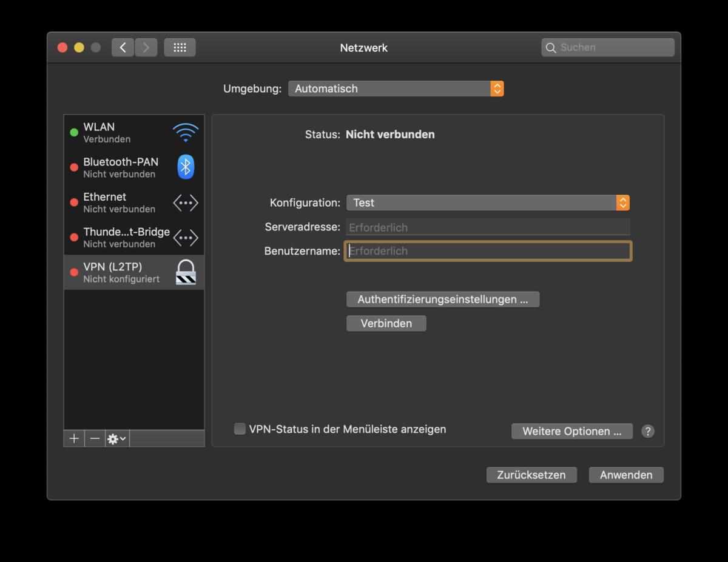Click the Nicht verbunden status text
Viewport: 728px width, 562px height.
(x=390, y=135)
